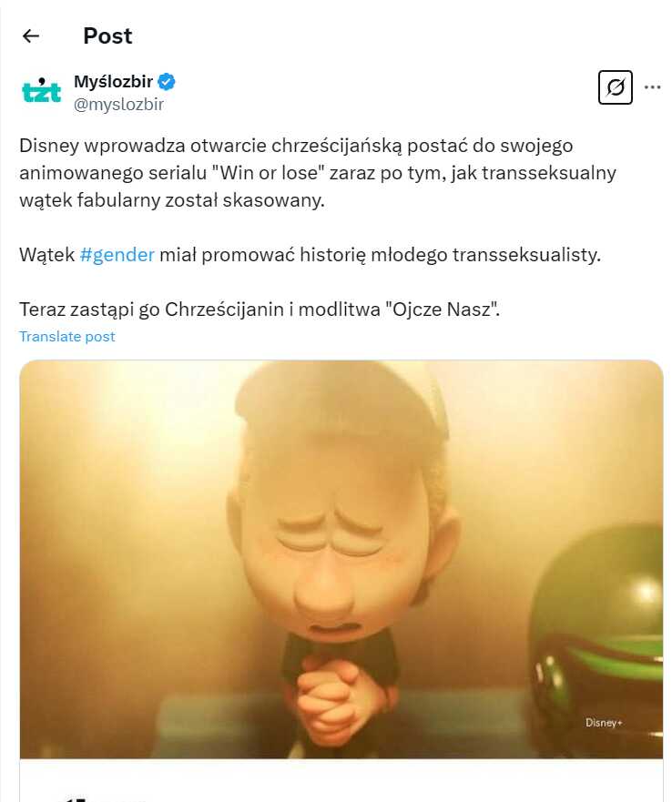Open the tżt profile avatar
The height and width of the screenshot is (802, 672).
click(42, 90)
